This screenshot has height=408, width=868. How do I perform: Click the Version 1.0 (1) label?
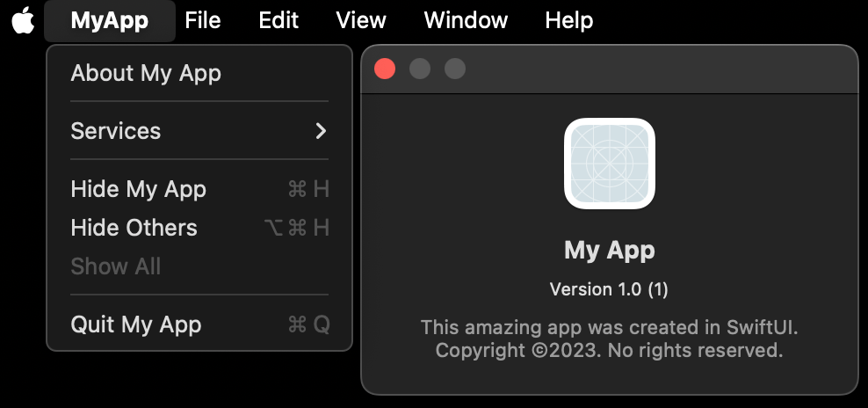pos(609,289)
